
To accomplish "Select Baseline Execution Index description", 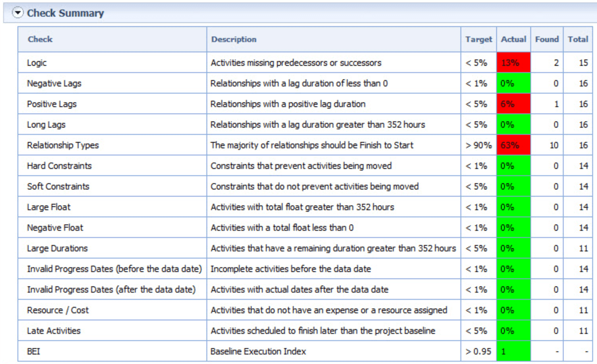I will click(x=258, y=351).
